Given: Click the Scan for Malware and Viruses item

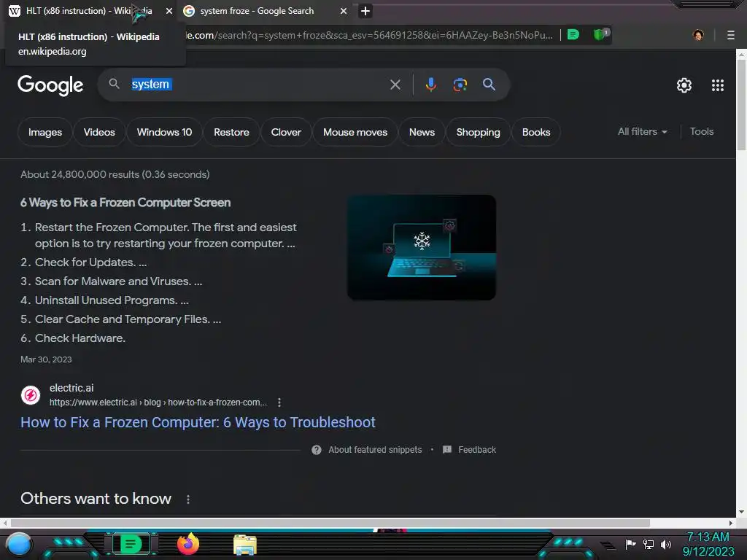Looking at the screenshot, I should point(118,281).
